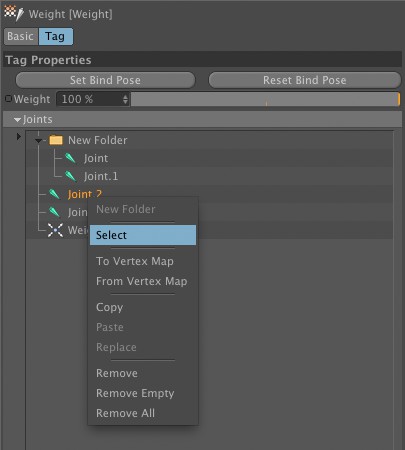
Task: Open the Tag tab
Action: (x=55, y=36)
